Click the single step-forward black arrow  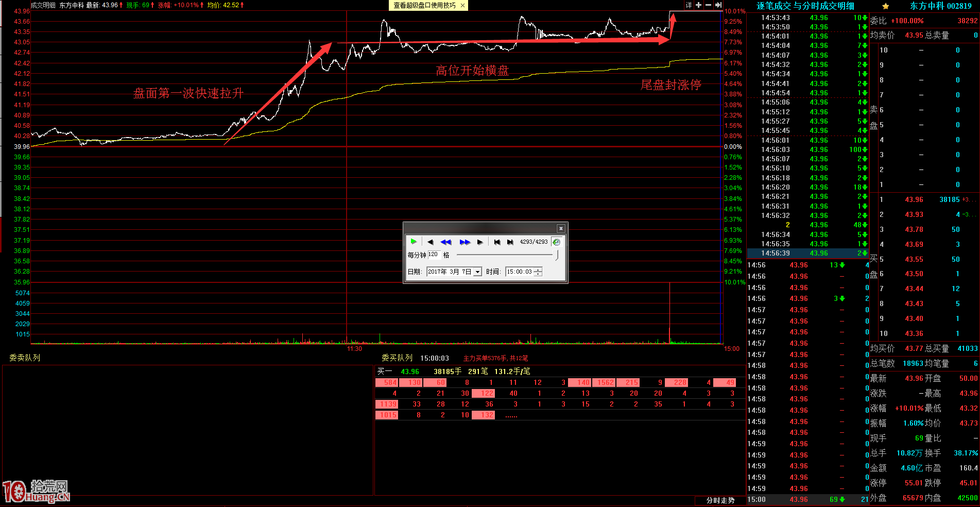pos(480,242)
